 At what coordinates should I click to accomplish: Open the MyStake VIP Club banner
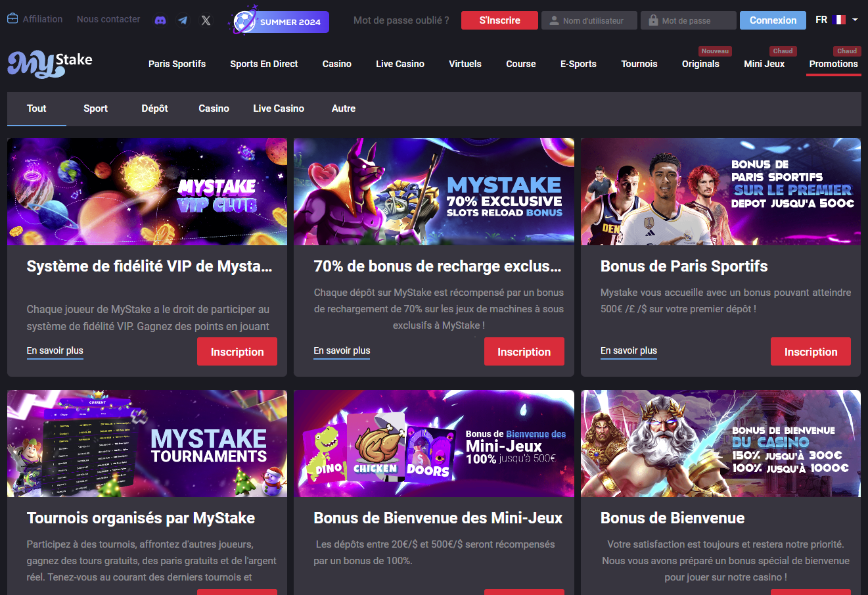point(147,191)
